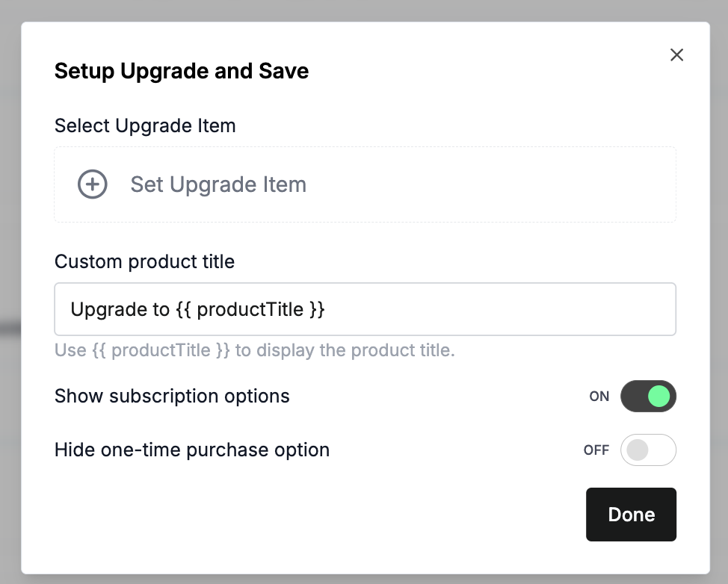The width and height of the screenshot is (728, 584).
Task: Click the plus circle icon
Action: pyautogui.click(x=93, y=184)
